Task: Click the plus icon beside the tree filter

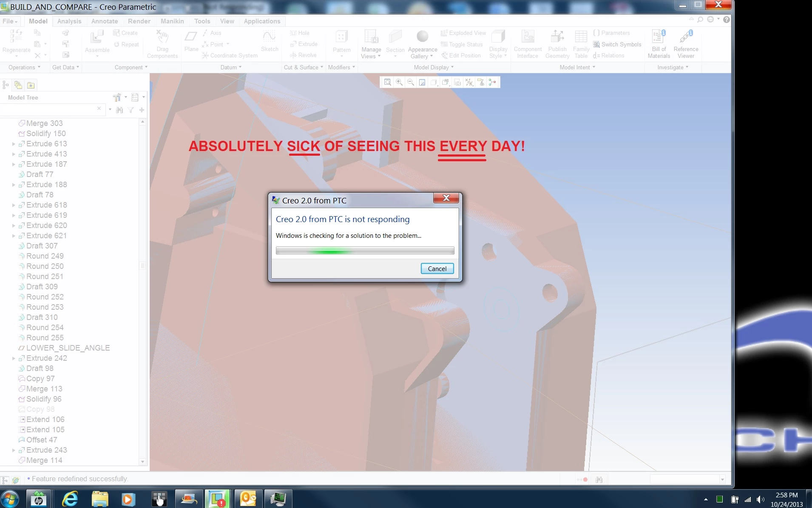Action: coord(142,110)
